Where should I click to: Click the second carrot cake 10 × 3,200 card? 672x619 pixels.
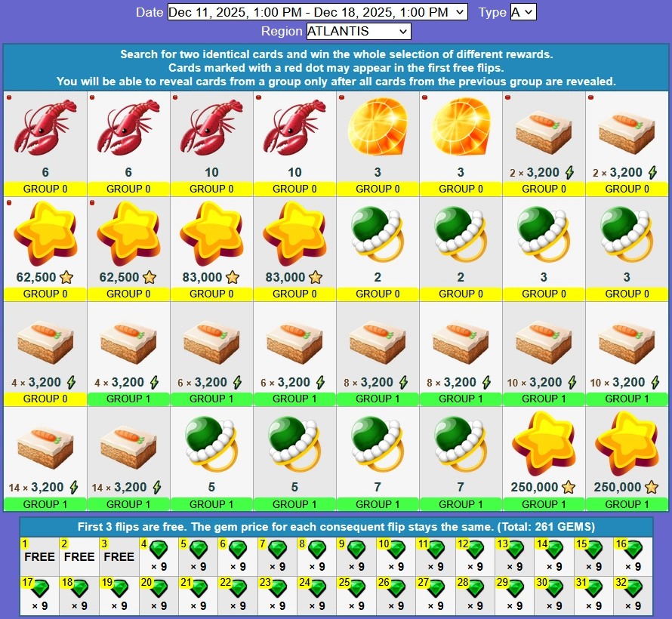(x=627, y=354)
